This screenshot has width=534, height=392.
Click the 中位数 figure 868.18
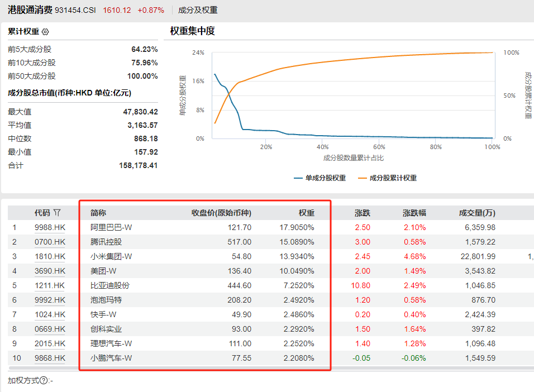click(146, 138)
